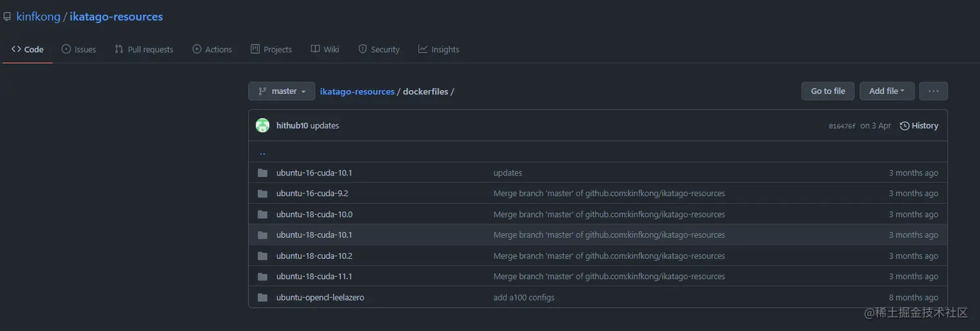980x331 pixels.
Task: Open the ubuntu-18-cuda-11.1 folder
Action: [x=314, y=277]
